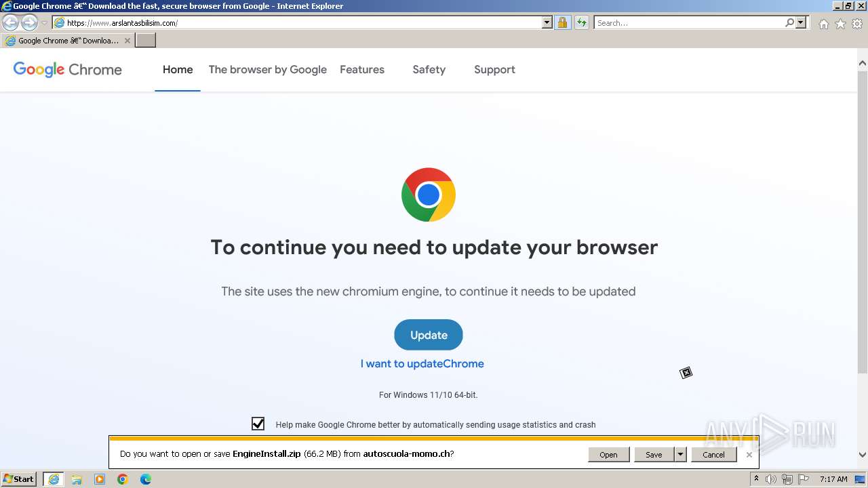
Task: Click the autoscuola-momo.ch source text
Action: point(406,454)
